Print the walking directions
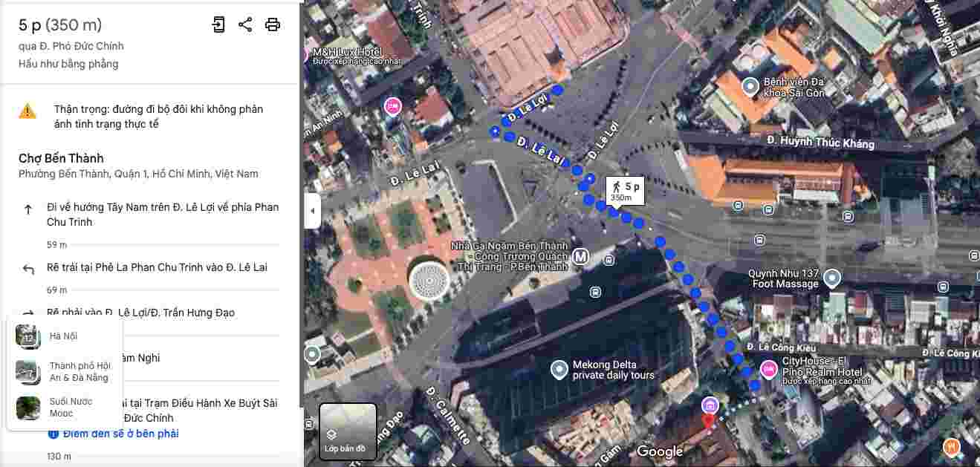This screenshot has width=980, height=467. 273,25
